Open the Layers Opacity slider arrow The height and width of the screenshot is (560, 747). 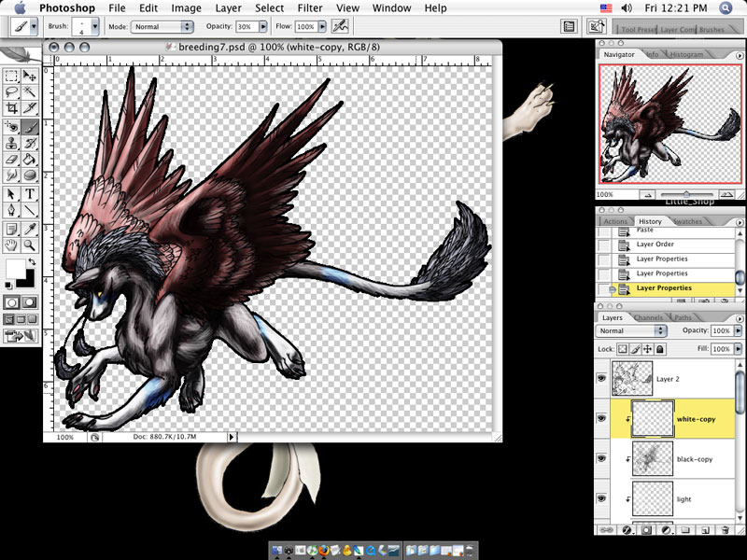(739, 330)
